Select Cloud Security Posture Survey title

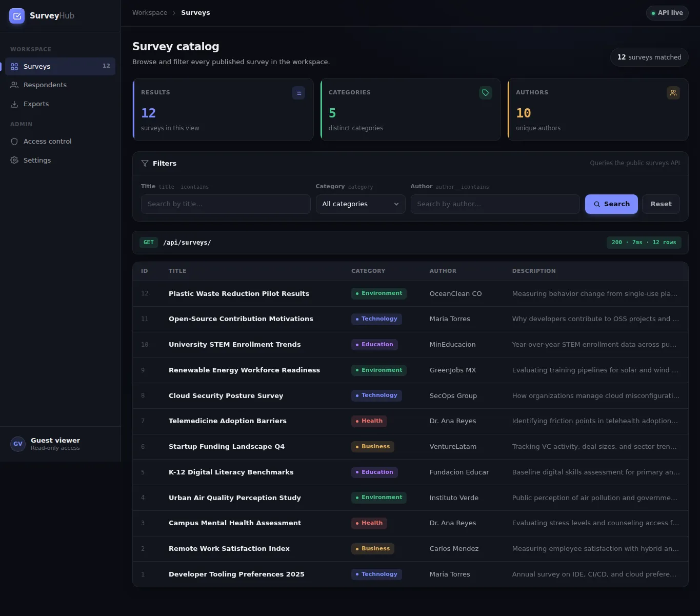click(x=226, y=396)
